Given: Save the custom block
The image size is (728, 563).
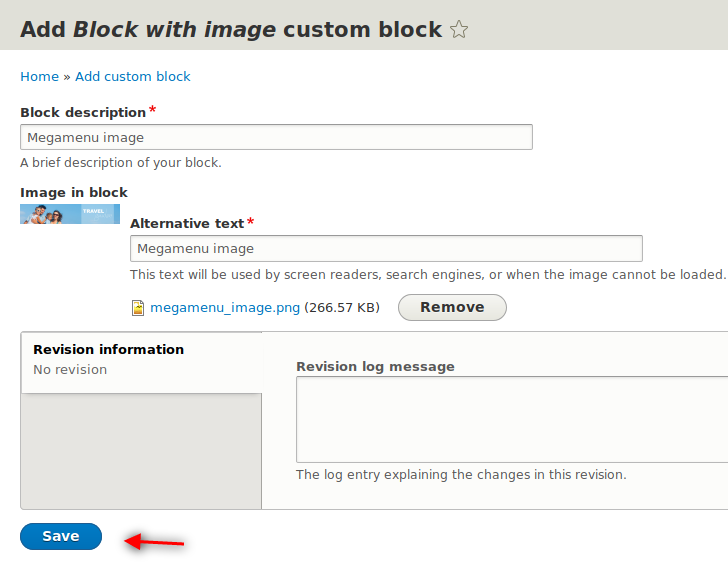Looking at the screenshot, I should pyautogui.click(x=61, y=537).
